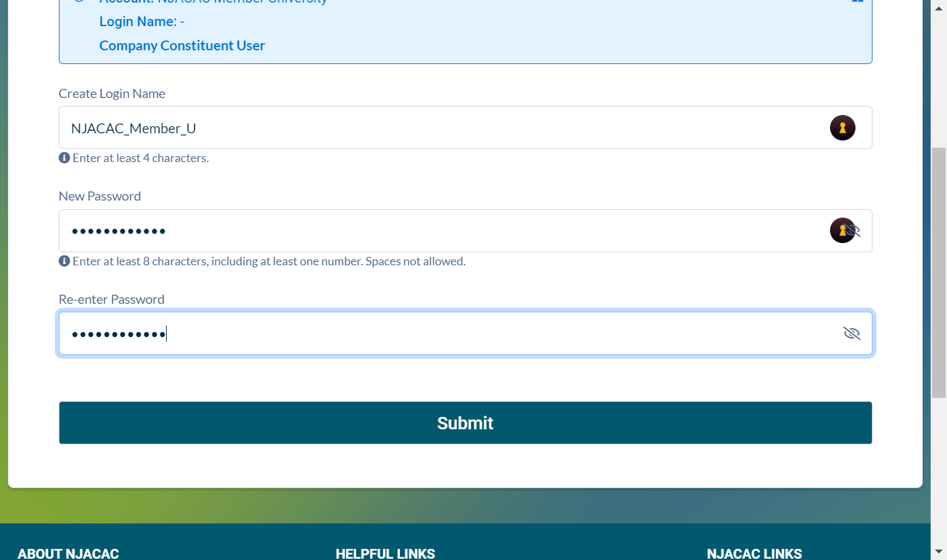Click the 'Enter at least 4 characters.' hint
Screen dimensions: 947x560
coord(141,158)
